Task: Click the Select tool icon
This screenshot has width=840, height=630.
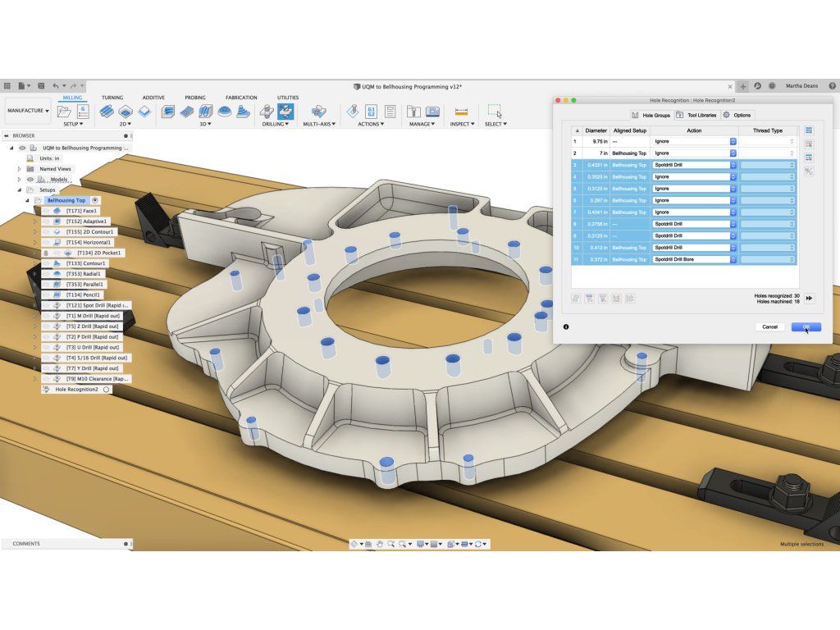Action: (495, 111)
